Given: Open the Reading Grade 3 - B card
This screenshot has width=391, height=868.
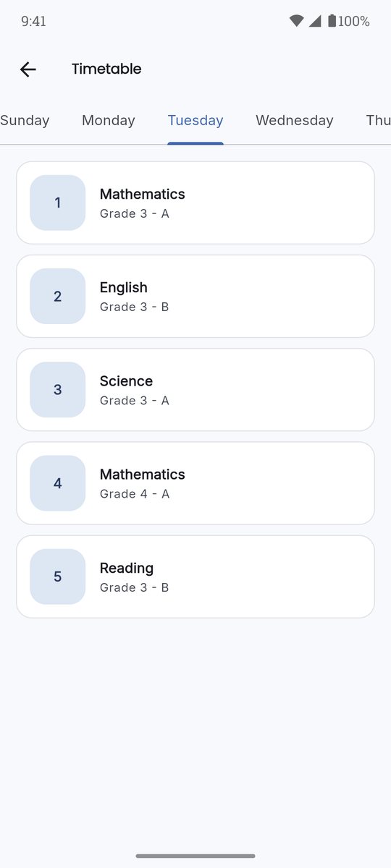Looking at the screenshot, I should 195,576.
